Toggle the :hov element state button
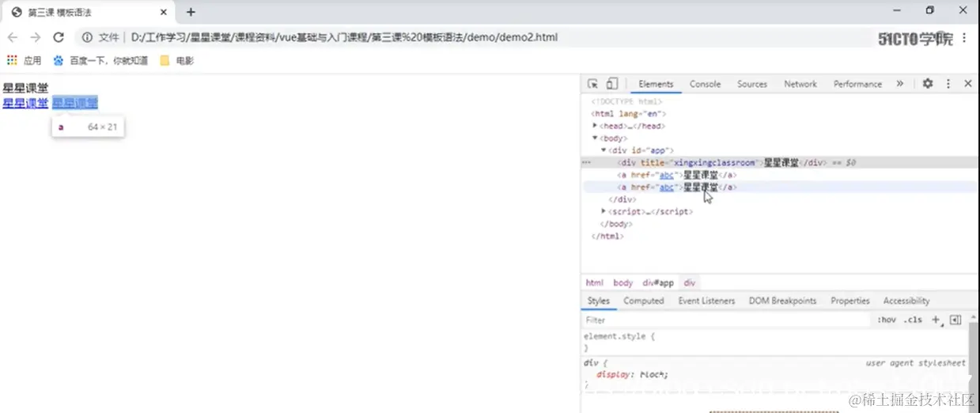Image resolution: width=980 pixels, height=413 pixels. pos(887,320)
